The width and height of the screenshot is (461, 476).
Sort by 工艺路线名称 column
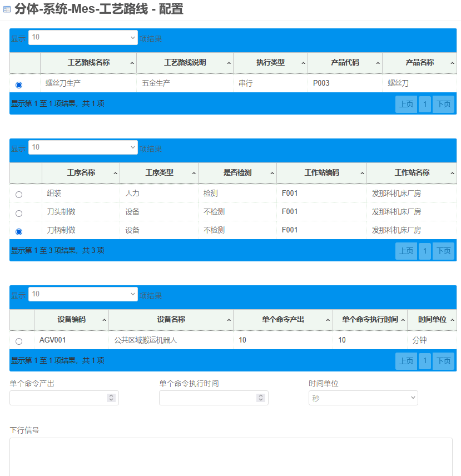point(88,63)
